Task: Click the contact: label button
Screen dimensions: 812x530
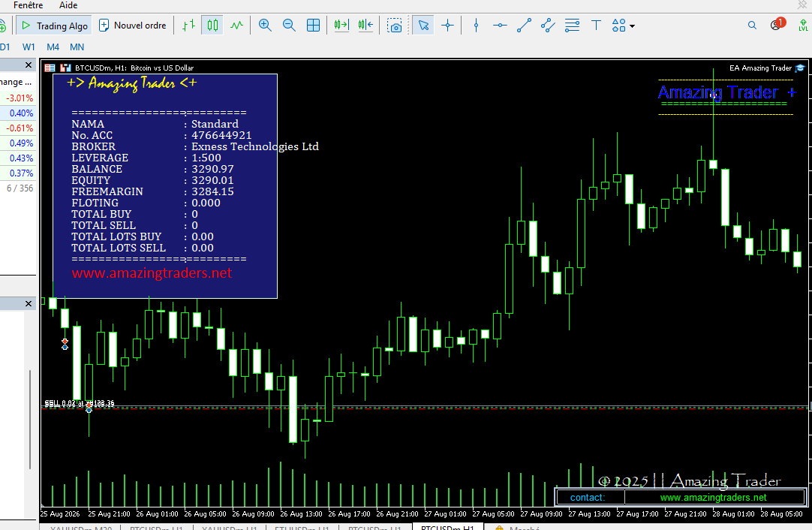Action: point(589,498)
